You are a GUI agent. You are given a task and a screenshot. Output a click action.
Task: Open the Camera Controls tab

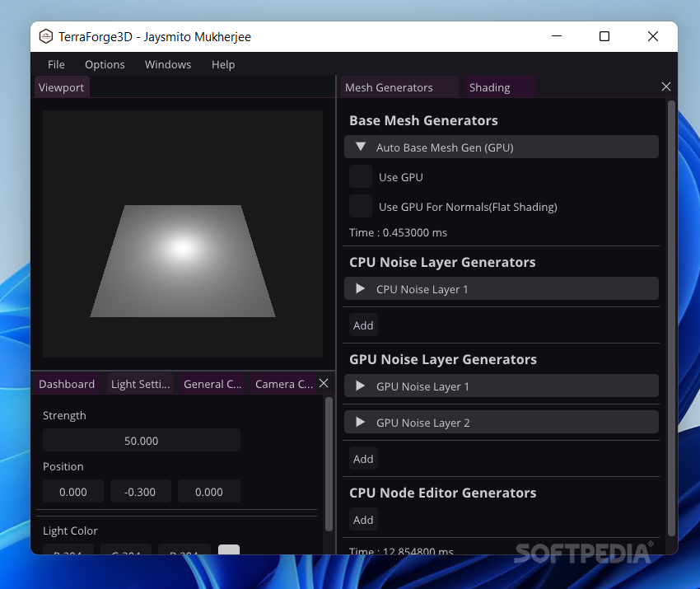point(284,384)
